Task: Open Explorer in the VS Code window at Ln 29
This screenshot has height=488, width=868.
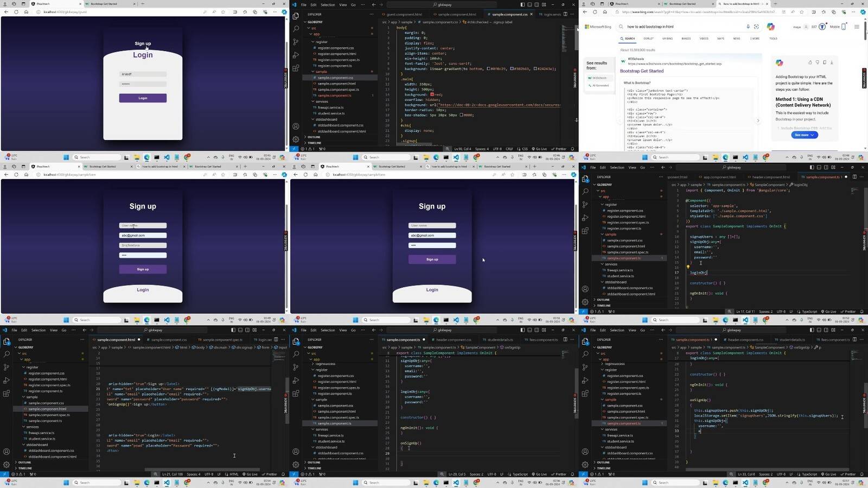Action: point(296,341)
